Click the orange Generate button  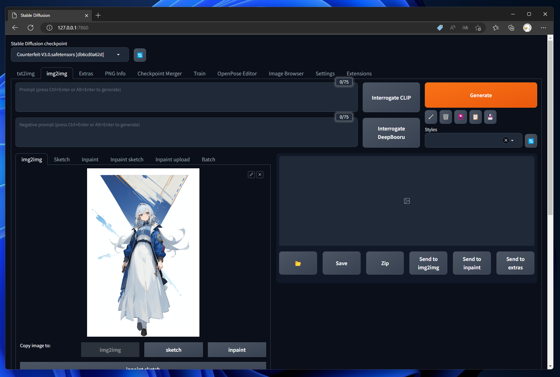(481, 95)
